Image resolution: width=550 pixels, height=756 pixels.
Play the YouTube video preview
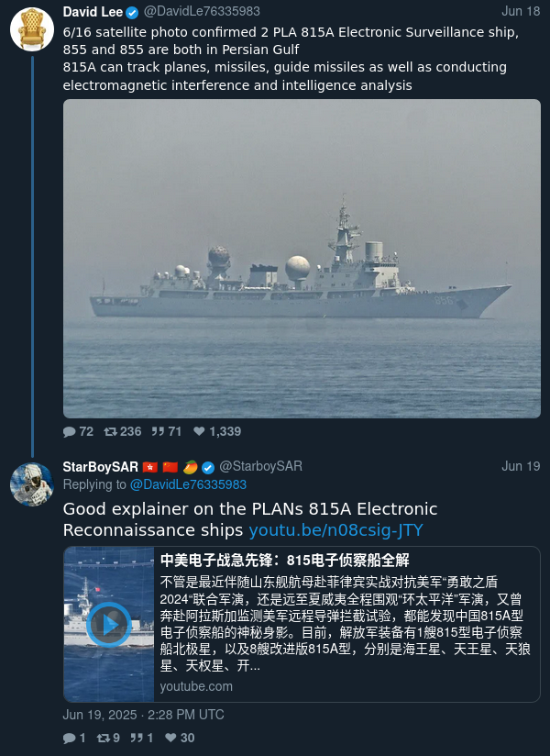coord(109,625)
